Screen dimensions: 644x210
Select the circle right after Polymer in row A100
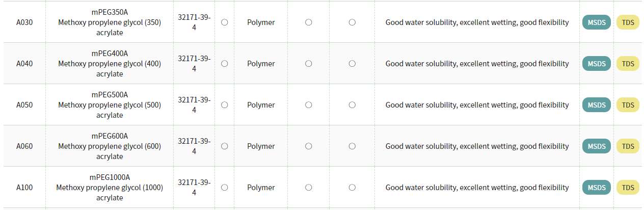(308, 188)
